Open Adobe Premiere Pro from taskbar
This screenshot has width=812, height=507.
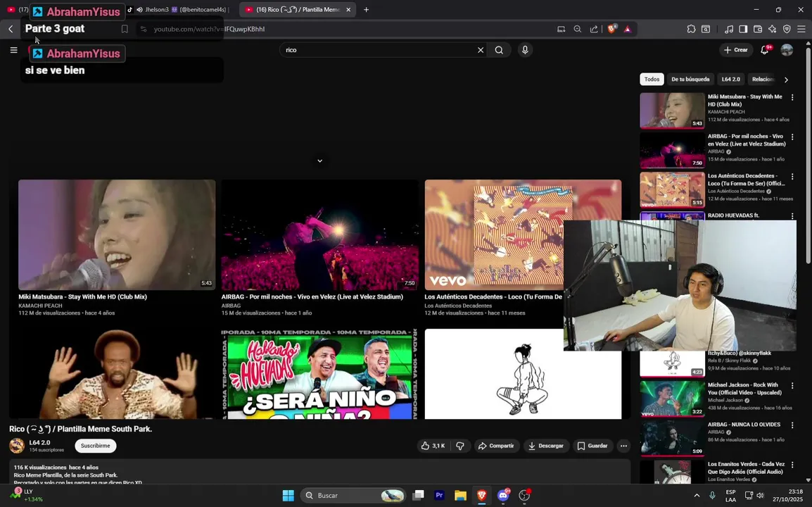click(439, 496)
